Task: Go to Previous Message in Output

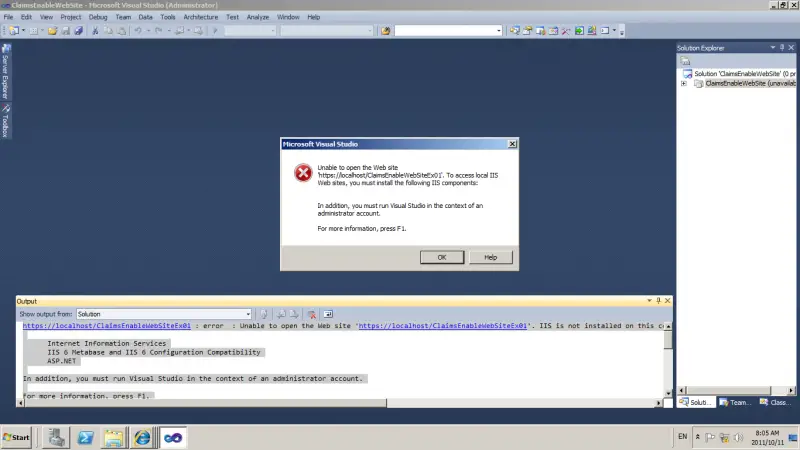Action: click(x=281, y=314)
